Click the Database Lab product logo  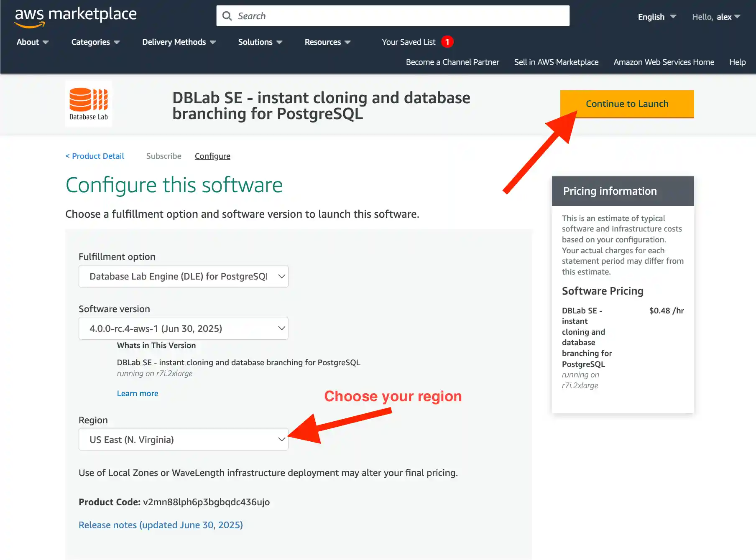pos(88,104)
